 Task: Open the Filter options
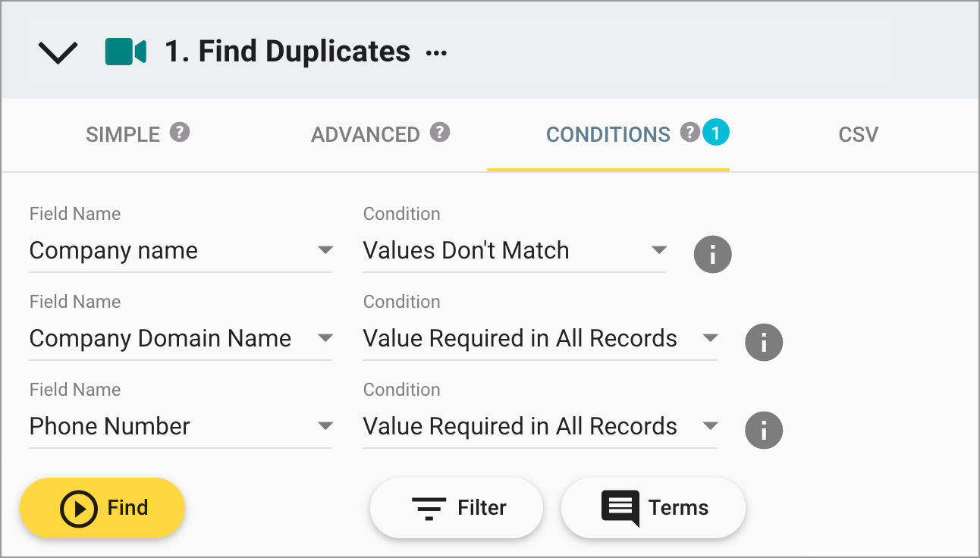(x=456, y=508)
